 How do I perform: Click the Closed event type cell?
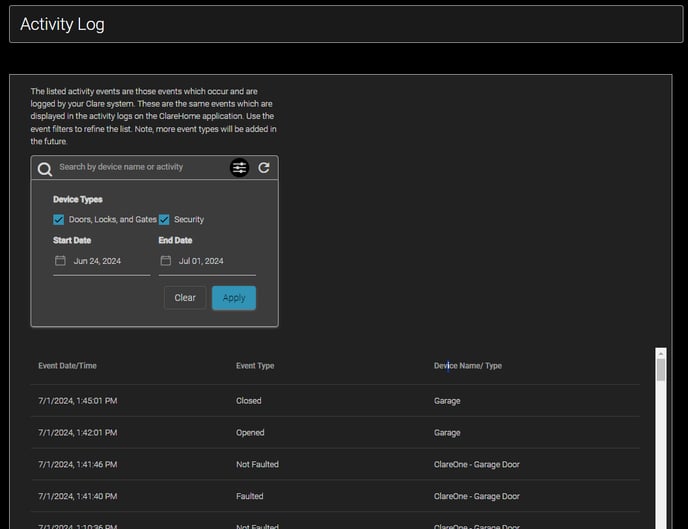tap(248, 401)
